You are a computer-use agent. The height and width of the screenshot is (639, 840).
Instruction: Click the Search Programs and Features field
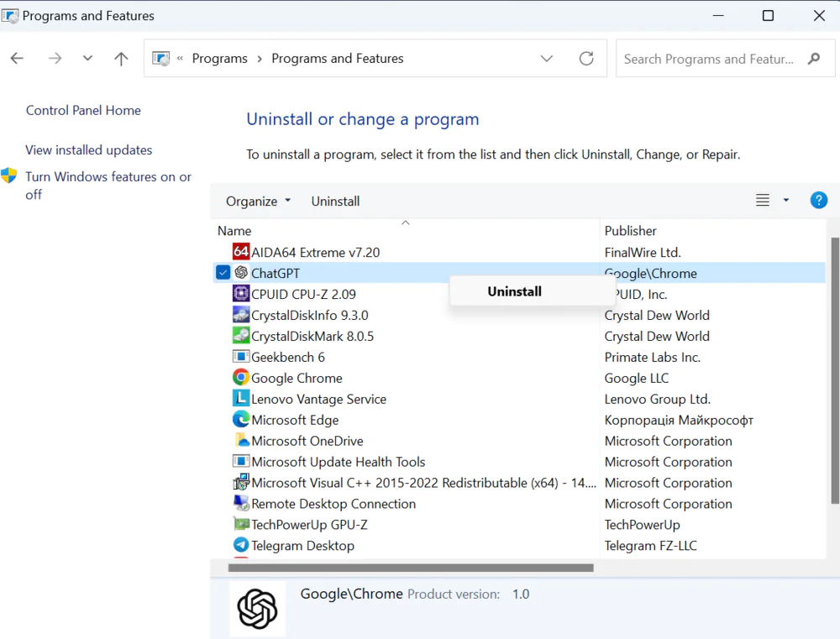[726, 59]
